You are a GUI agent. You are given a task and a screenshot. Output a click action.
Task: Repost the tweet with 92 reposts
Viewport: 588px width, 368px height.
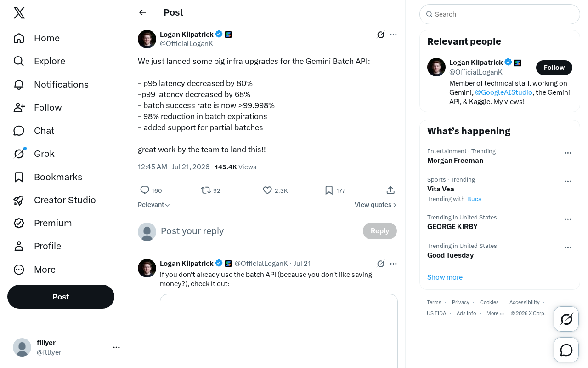(206, 190)
